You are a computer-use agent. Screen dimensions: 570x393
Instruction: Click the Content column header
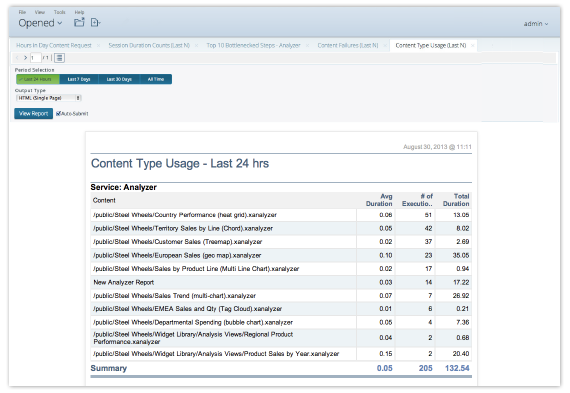tap(104, 200)
